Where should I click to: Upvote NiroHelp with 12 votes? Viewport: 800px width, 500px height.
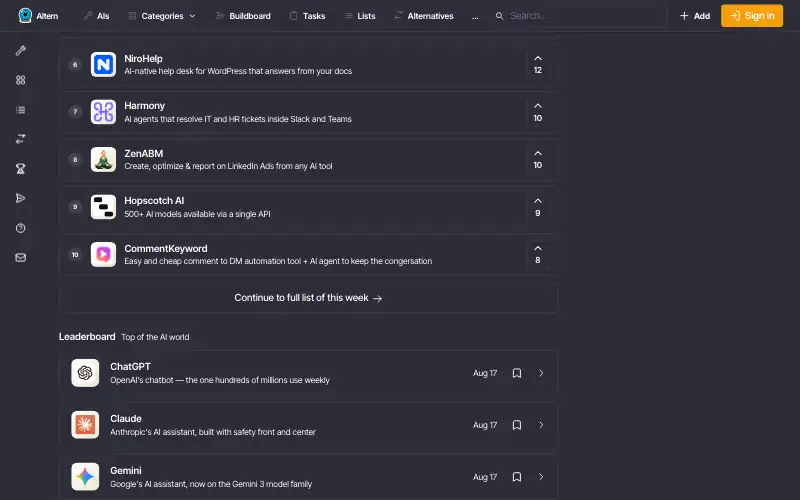click(538, 64)
